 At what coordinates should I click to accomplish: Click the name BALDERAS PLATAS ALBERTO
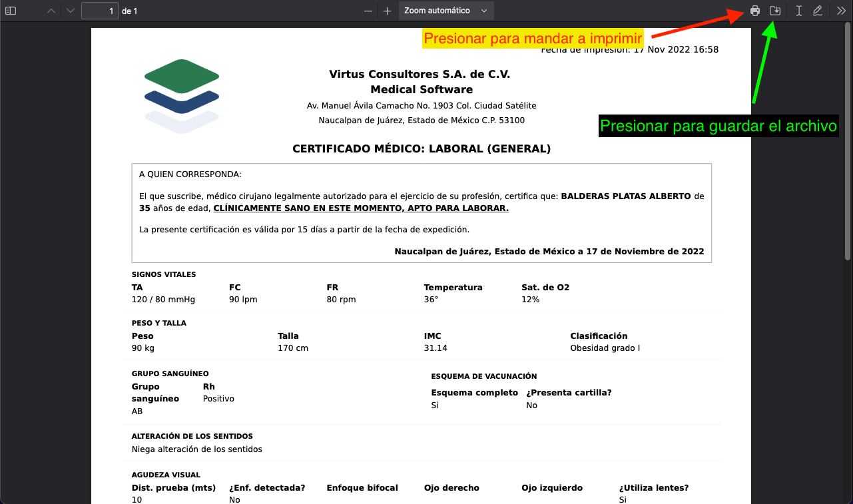[626, 196]
